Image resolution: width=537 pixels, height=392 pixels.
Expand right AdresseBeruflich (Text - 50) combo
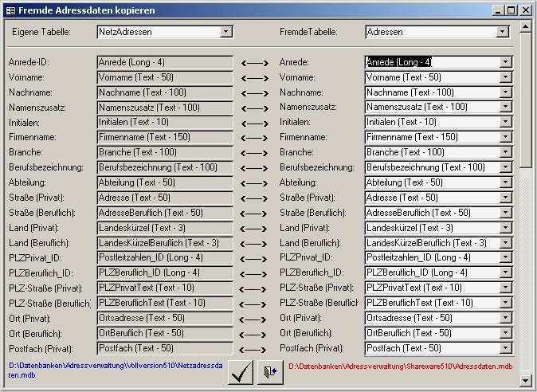click(505, 212)
